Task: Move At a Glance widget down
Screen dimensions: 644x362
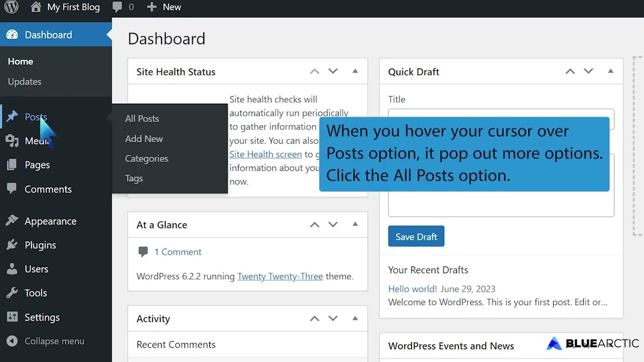Action: pyautogui.click(x=333, y=225)
